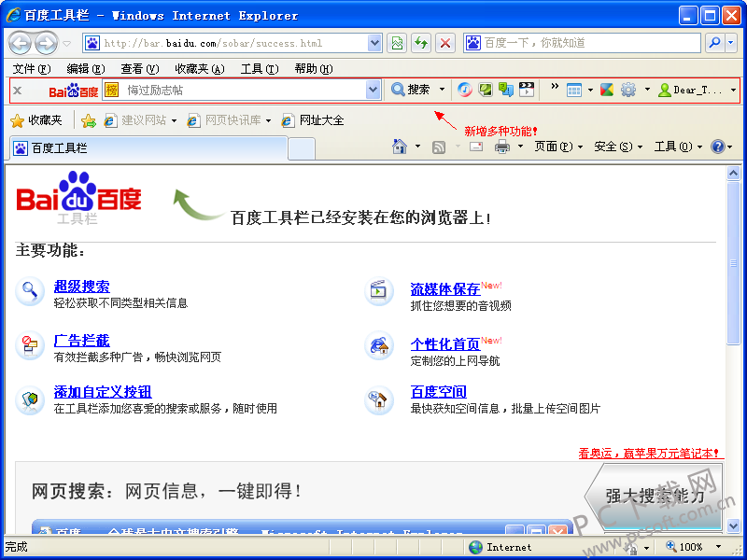Open the 个性化首页 link
Screen dimensions: 747x560
pos(445,344)
